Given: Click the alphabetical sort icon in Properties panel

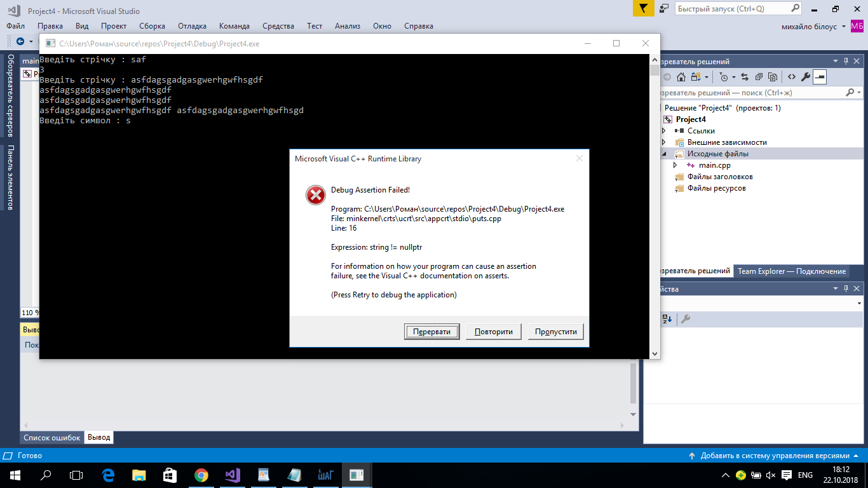Looking at the screenshot, I should point(667,319).
